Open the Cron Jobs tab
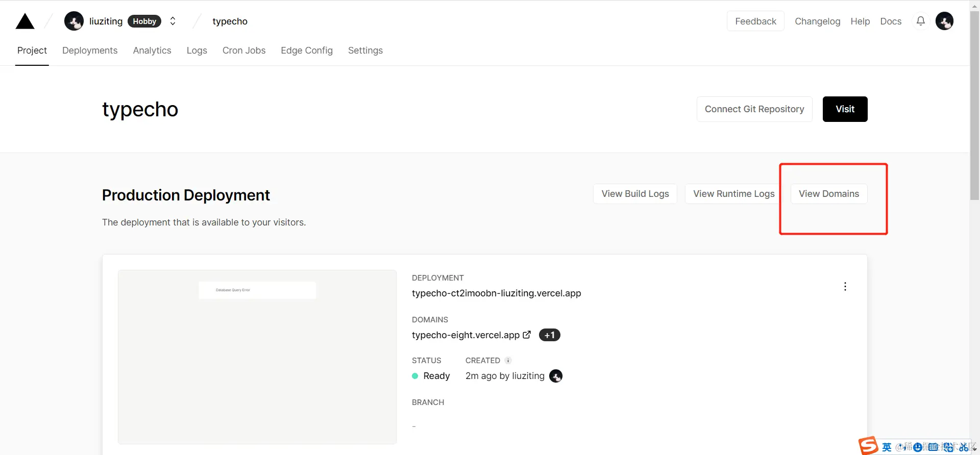Viewport: 980px width, 455px height. pyautogui.click(x=244, y=50)
